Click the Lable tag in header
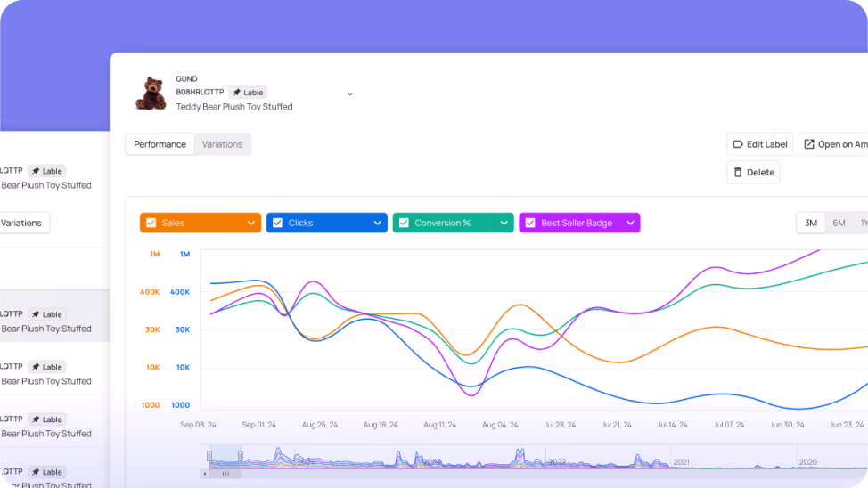Viewport: 868px width, 488px height. click(248, 93)
